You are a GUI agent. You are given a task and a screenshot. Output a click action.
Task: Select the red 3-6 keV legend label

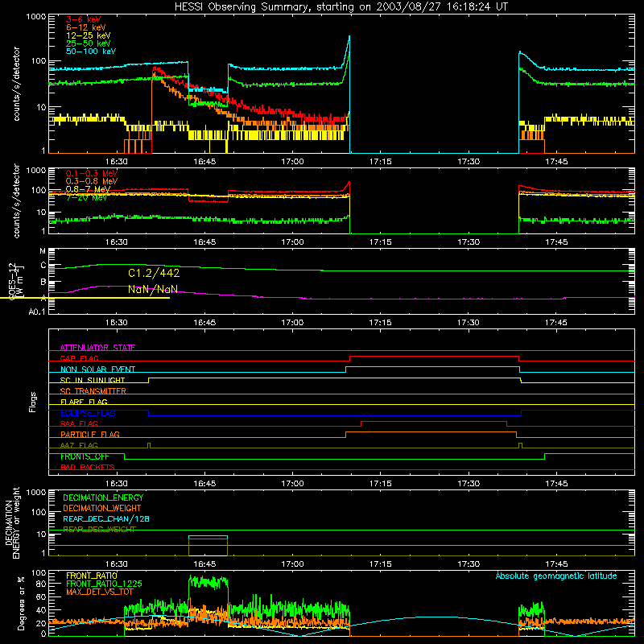(84, 19)
